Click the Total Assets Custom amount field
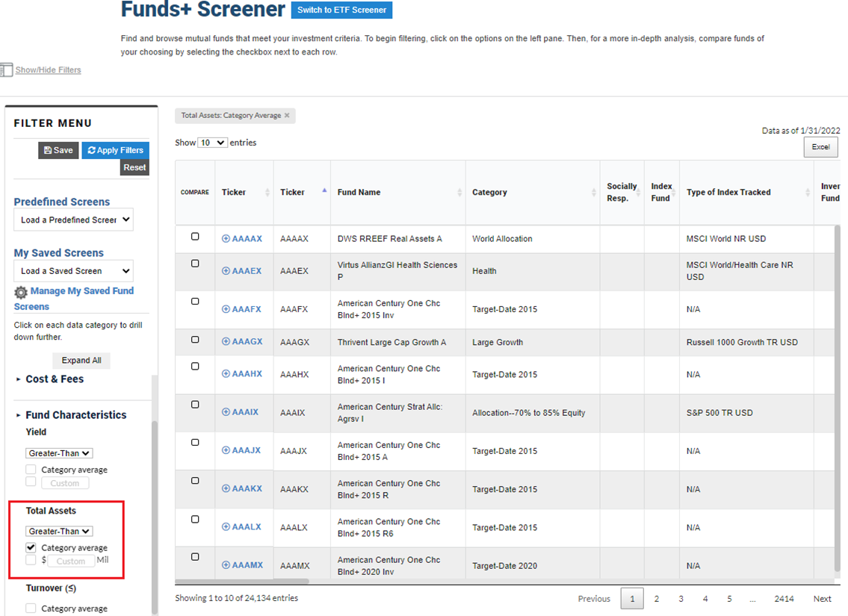The image size is (848, 616). tap(71, 561)
